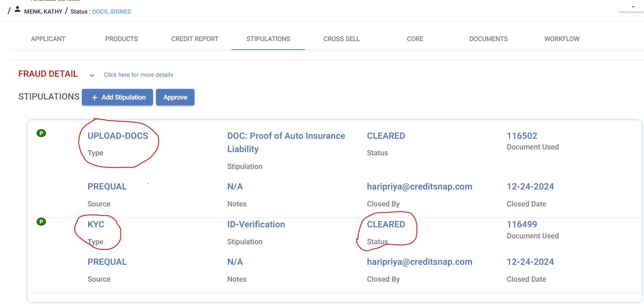Image resolution: width=644 pixels, height=307 pixels.
Task: Click the DOCS_SIGNED status link
Action: [112, 12]
